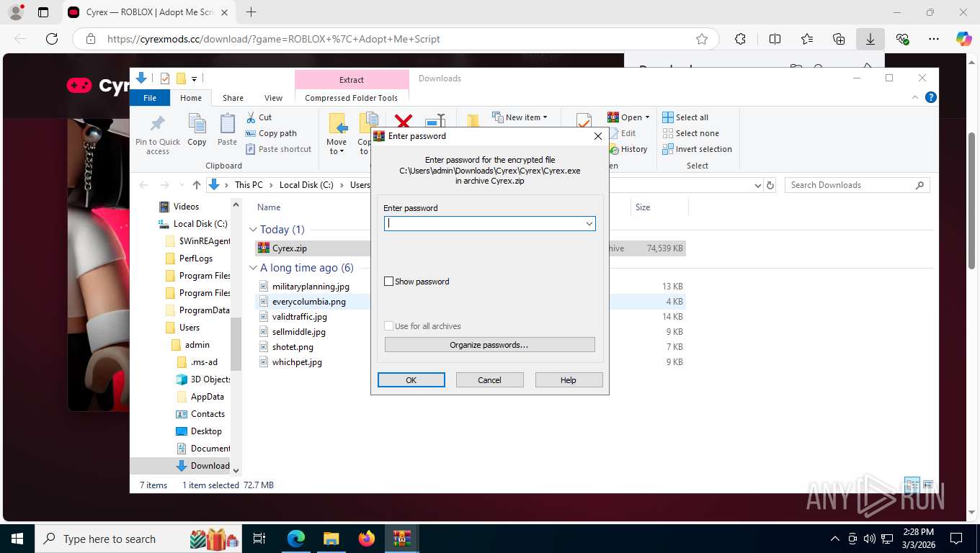Refresh the Explorer address bar location

click(x=770, y=185)
